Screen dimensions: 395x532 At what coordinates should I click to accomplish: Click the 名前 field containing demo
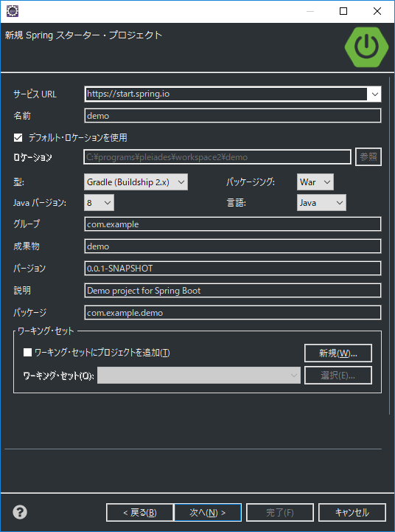tap(233, 116)
